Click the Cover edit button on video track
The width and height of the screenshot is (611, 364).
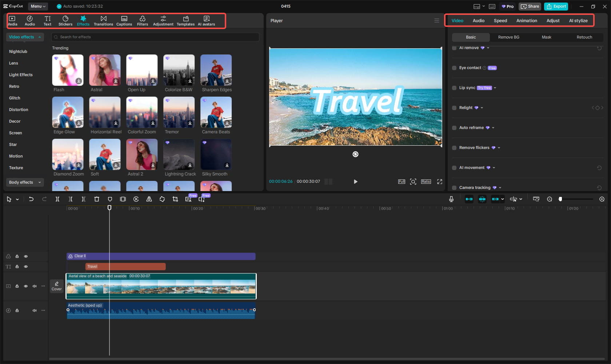(x=57, y=286)
